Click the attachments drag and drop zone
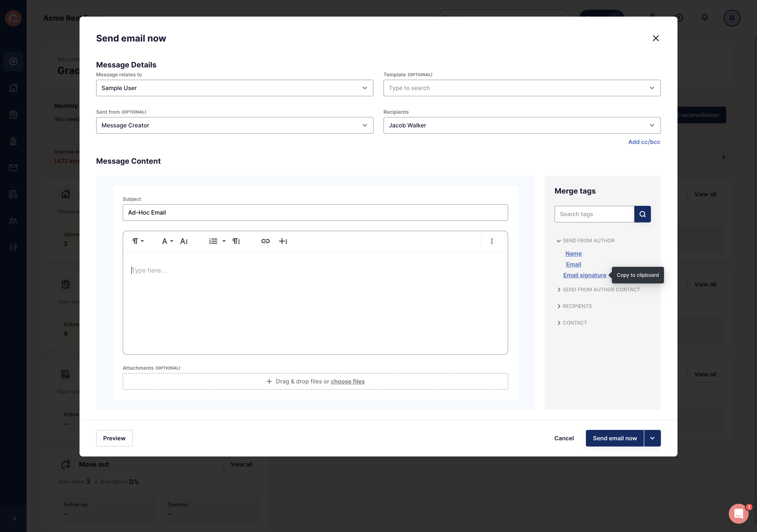Image resolution: width=757 pixels, height=532 pixels. click(315, 381)
